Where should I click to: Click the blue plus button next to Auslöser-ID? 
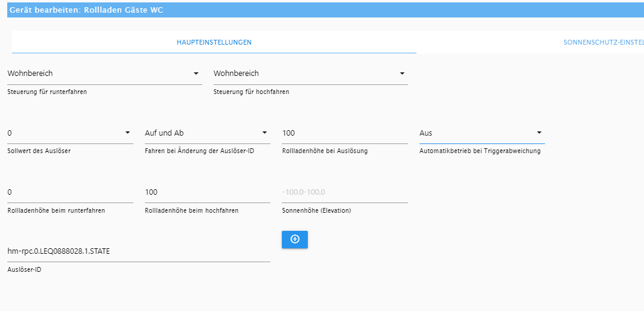tap(295, 239)
